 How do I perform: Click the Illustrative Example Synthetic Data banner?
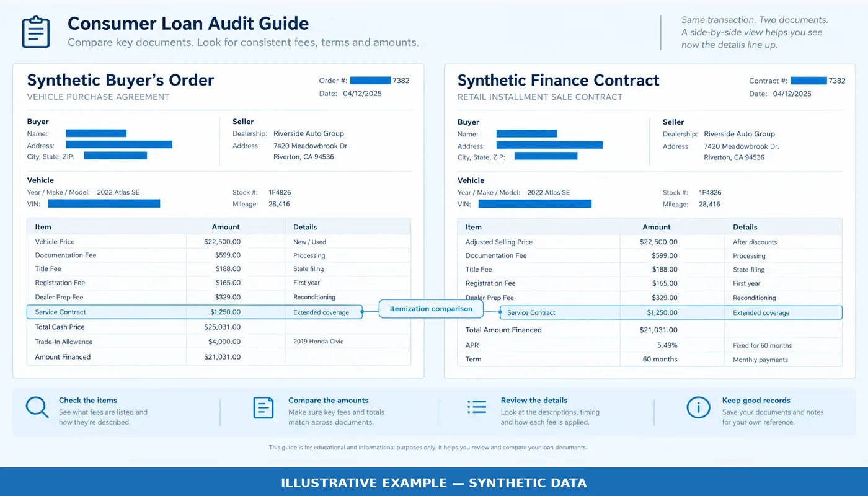434,482
